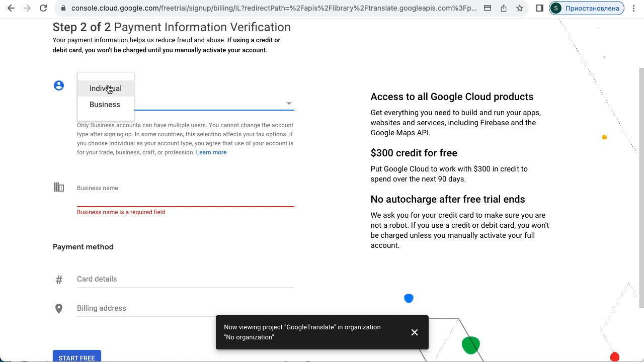
Task: Open the browser side panel
Action: click(x=539, y=8)
